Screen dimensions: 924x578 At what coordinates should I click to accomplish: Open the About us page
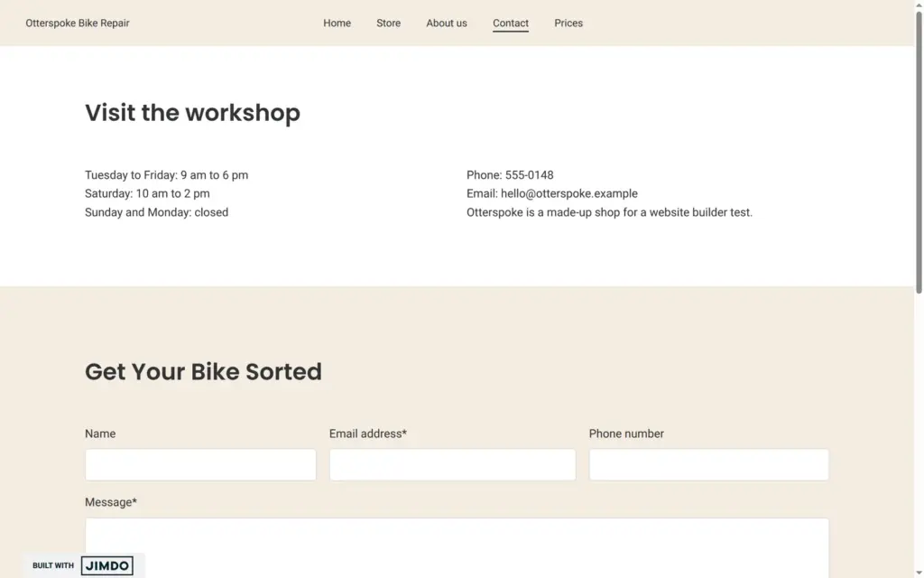[446, 23]
